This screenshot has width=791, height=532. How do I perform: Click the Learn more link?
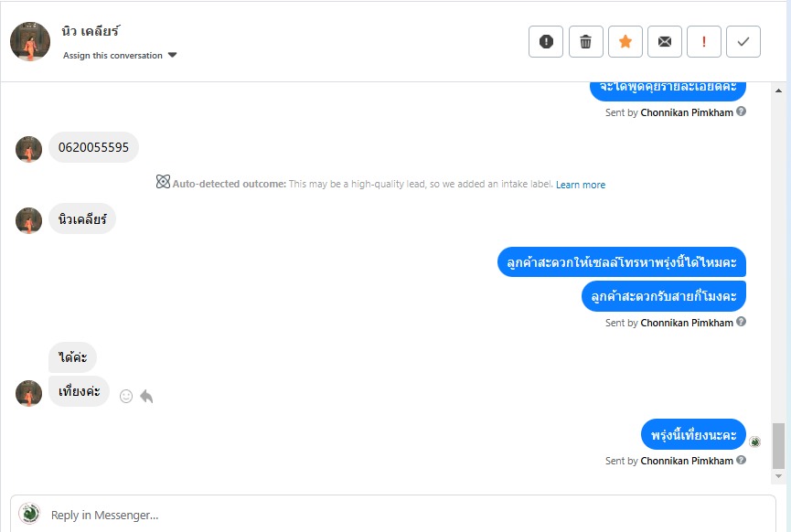(581, 185)
